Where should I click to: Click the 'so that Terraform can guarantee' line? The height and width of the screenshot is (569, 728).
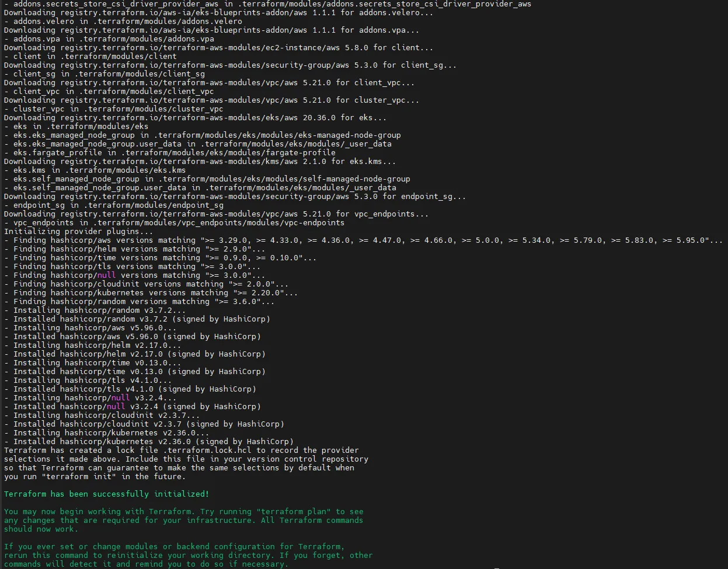[179, 468]
